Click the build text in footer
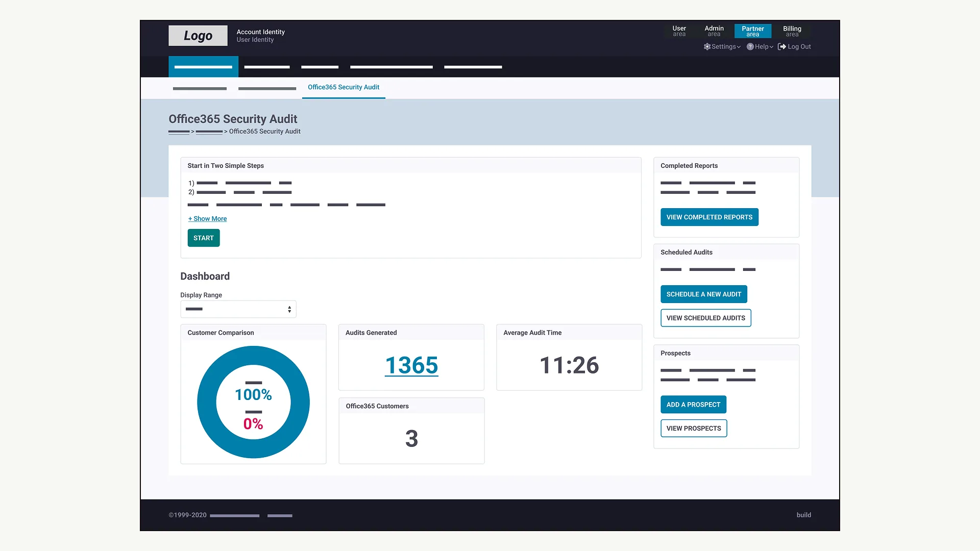 [803, 515]
